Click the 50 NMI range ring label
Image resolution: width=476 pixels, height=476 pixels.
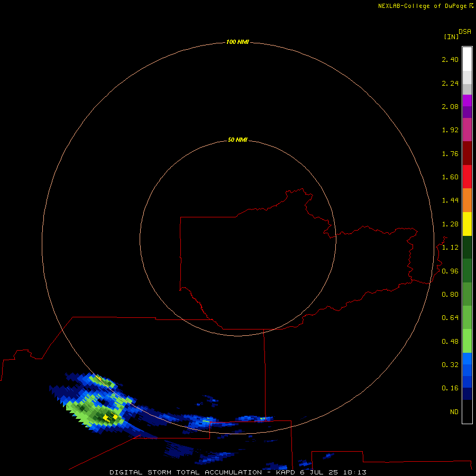click(237, 140)
